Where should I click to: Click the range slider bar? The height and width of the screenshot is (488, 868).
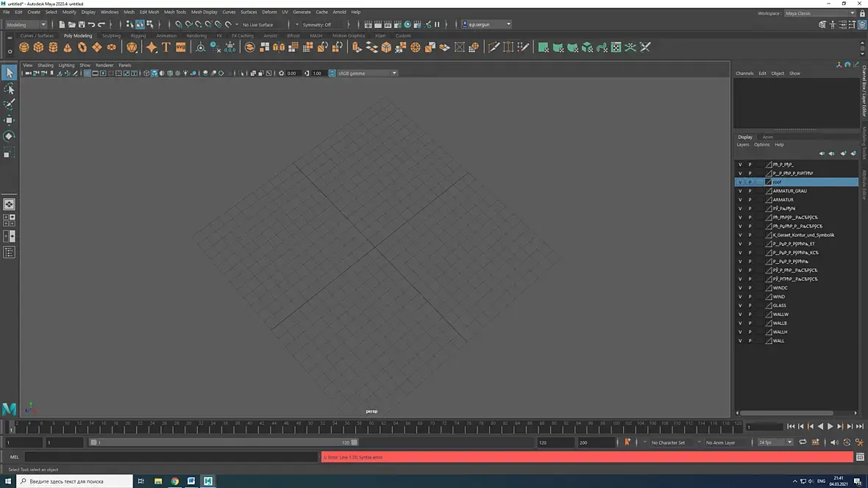click(x=224, y=442)
